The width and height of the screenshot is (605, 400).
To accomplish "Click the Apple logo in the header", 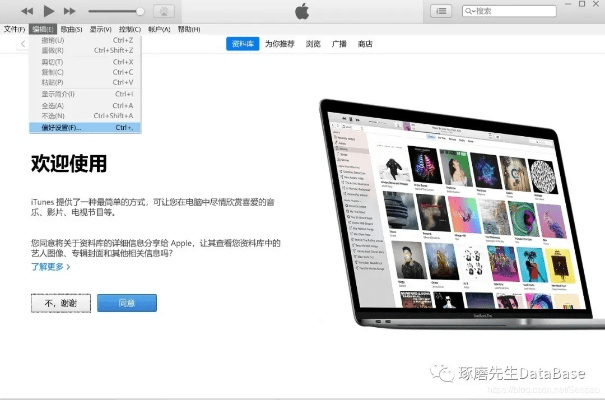I will (x=302, y=11).
